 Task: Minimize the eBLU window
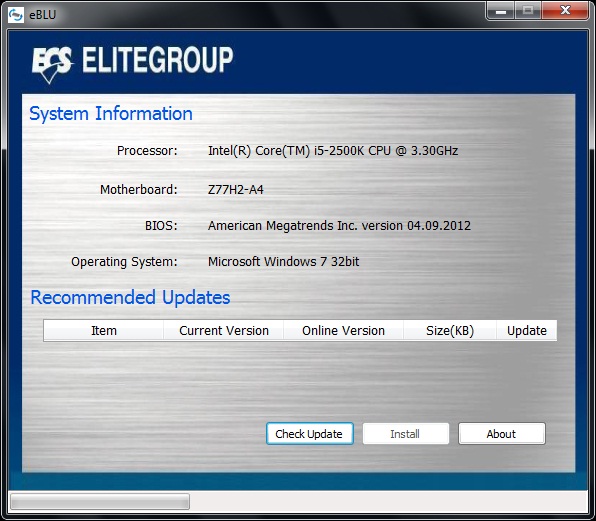click(x=501, y=11)
